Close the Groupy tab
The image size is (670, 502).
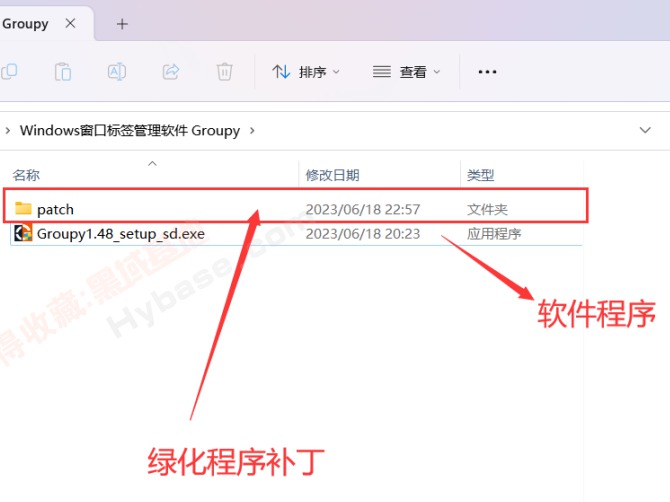click(x=71, y=23)
